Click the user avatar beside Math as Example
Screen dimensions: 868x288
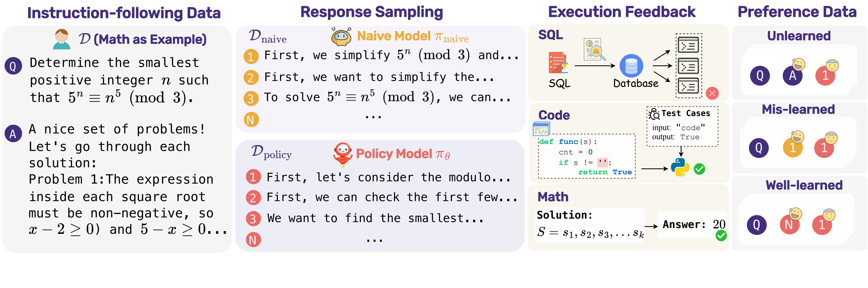[62, 39]
